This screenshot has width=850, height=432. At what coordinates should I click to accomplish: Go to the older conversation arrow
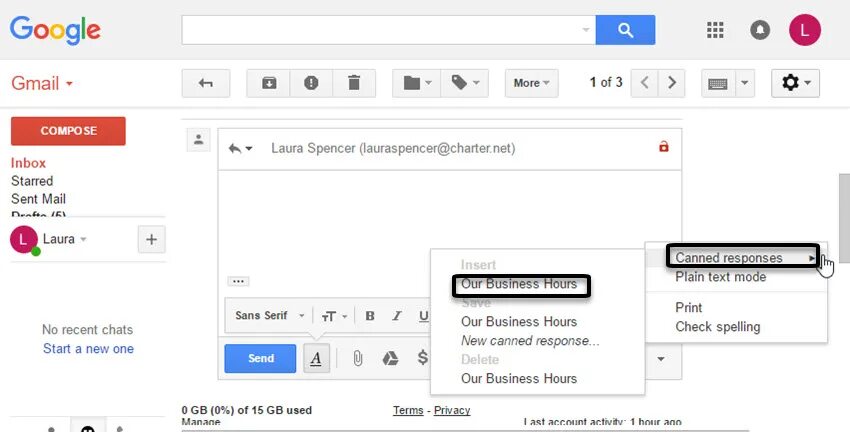[672, 83]
